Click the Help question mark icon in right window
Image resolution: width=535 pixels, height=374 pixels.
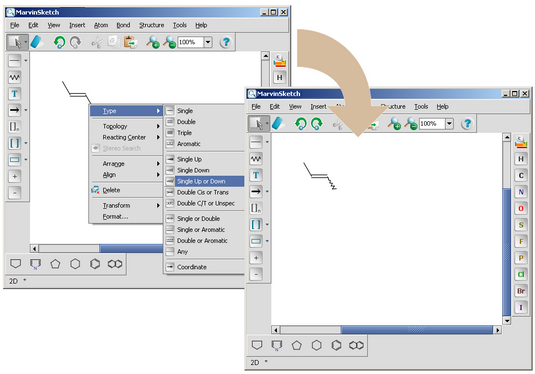[x=467, y=124]
